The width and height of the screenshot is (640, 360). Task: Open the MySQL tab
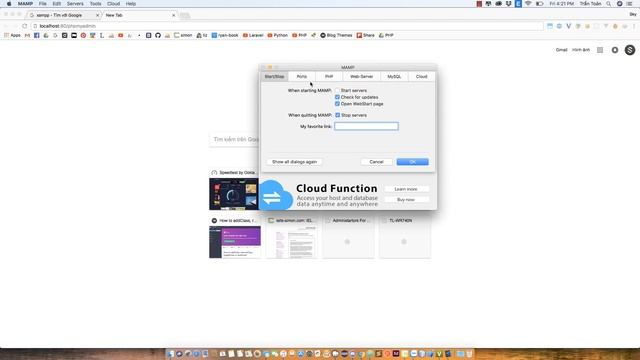click(x=394, y=76)
